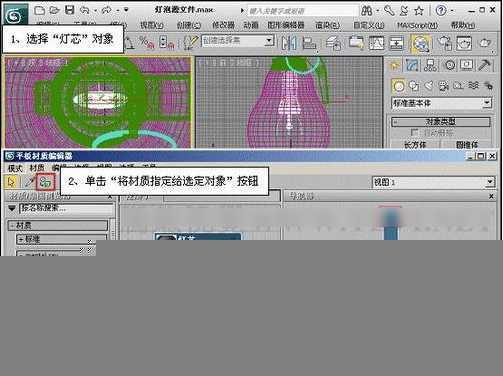Open the Curve Editor icon

pos(376,43)
